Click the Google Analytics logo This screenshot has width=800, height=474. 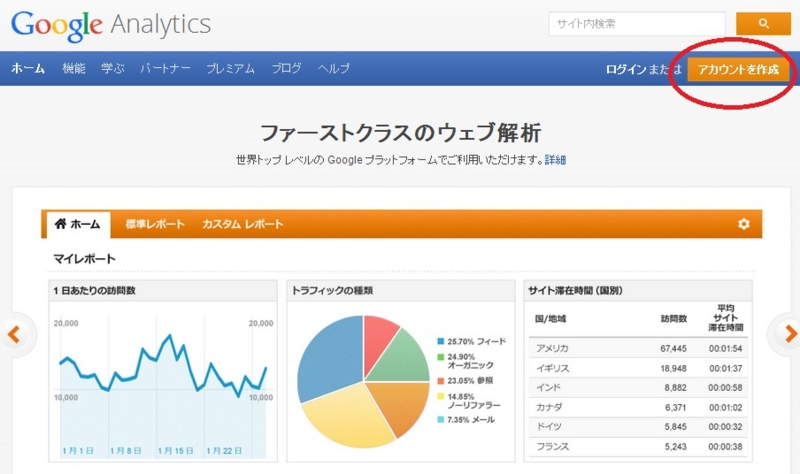tap(111, 24)
